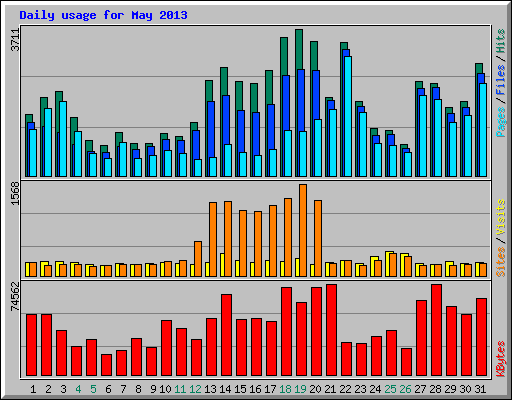Image resolution: width=512 pixels, height=400 pixels.
Task: Click the cyan Pages bar for day 31
Action: tap(483, 130)
